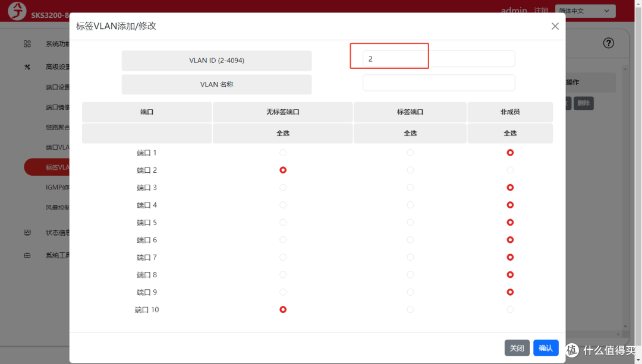
Task: Click the 关闭 button
Action: coord(517,348)
